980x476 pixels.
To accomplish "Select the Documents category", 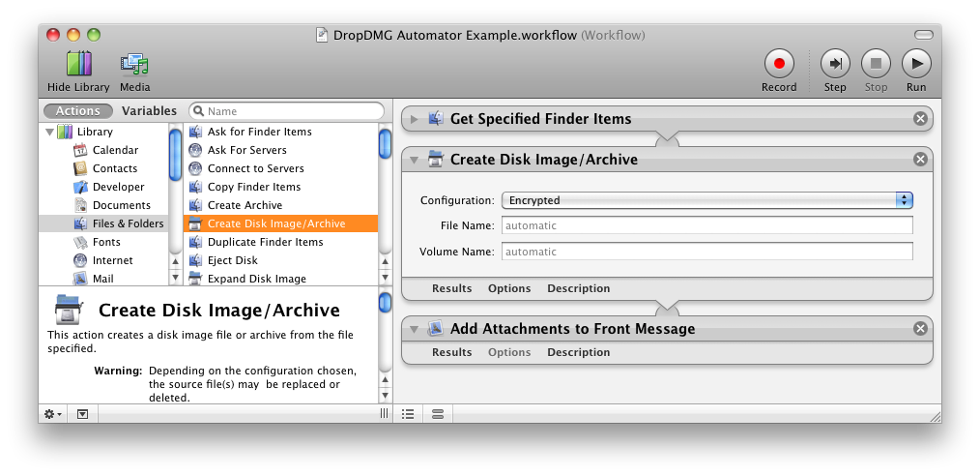I will [x=121, y=205].
